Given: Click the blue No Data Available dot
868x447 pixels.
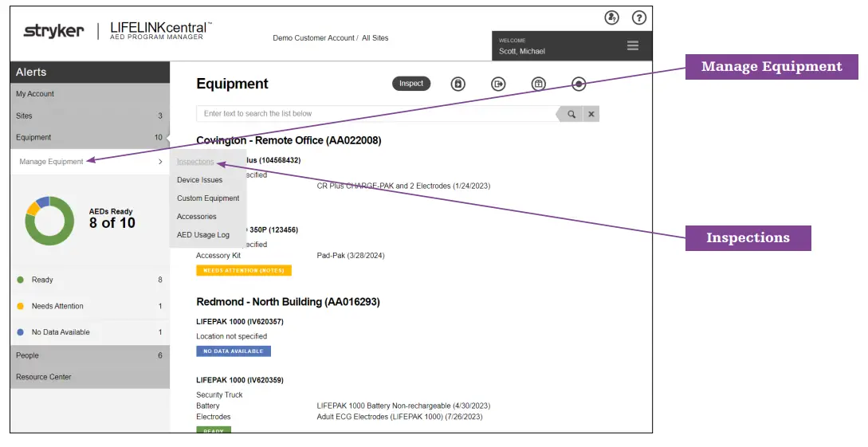Looking at the screenshot, I should [21, 332].
